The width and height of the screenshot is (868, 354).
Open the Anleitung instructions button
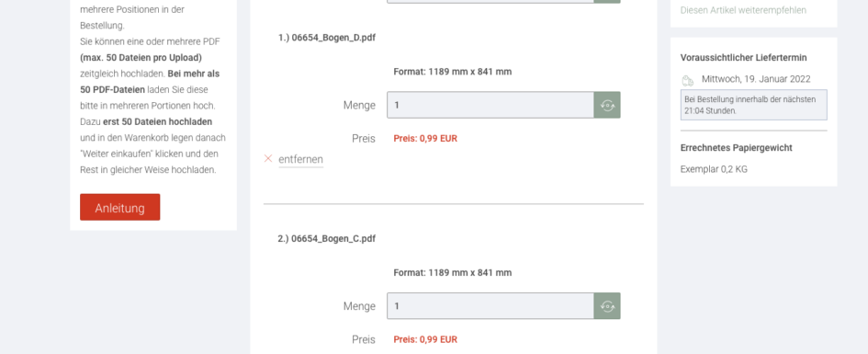119,207
